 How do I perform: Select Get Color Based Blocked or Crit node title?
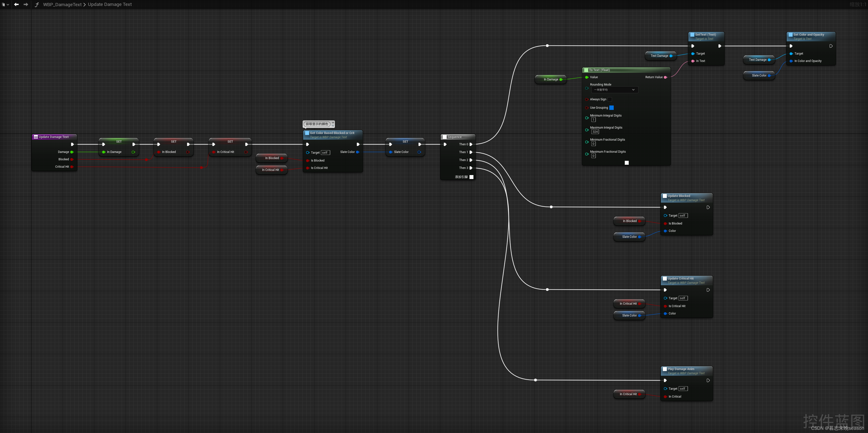[x=332, y=133]
